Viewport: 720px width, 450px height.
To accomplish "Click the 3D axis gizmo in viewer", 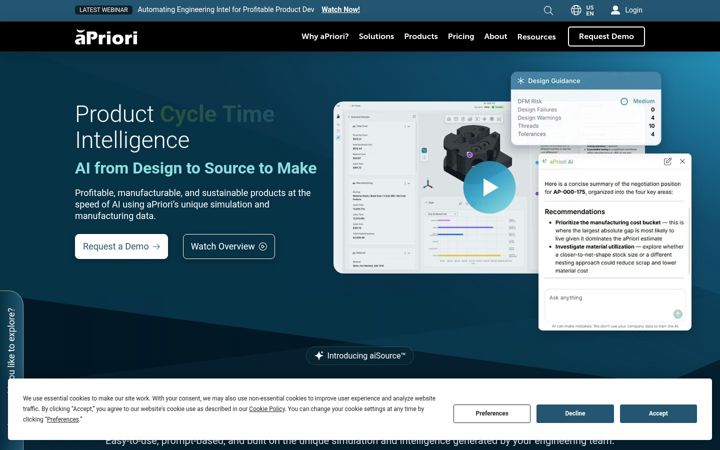I will point(428,184).
